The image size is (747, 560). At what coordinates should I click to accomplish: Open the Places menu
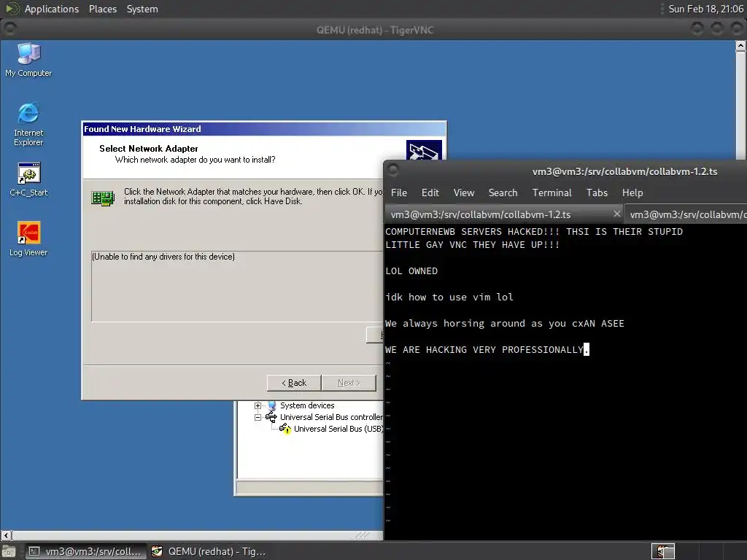pyautogui.click(x=102, y=9)
